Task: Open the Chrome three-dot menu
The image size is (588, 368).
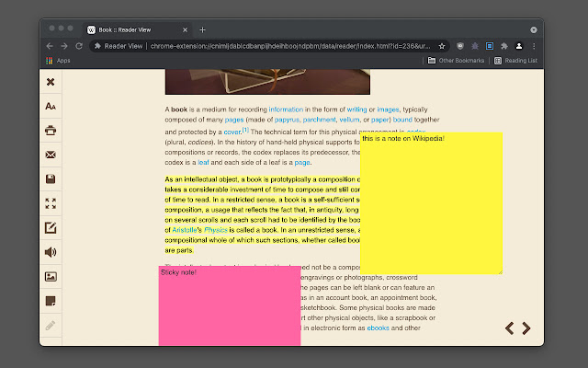Action: tap(534, 45)
